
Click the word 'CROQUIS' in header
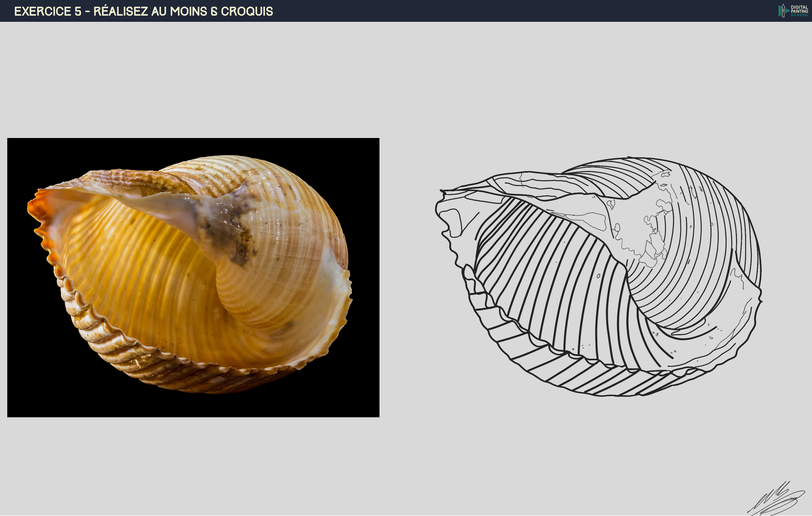(x=247, y=11)
